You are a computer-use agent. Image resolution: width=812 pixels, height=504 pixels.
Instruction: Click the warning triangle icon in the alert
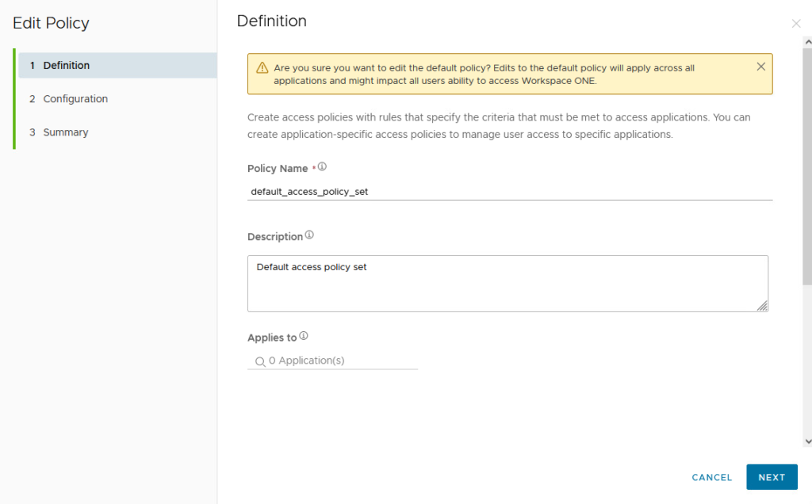262,68
